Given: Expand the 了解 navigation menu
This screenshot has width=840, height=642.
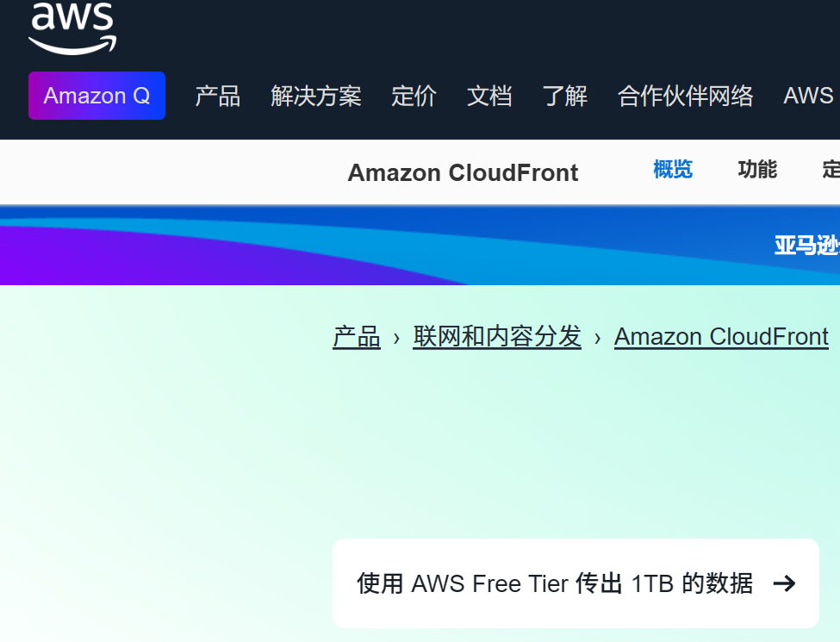Looking at the screenshot, I should coord(565,96).
